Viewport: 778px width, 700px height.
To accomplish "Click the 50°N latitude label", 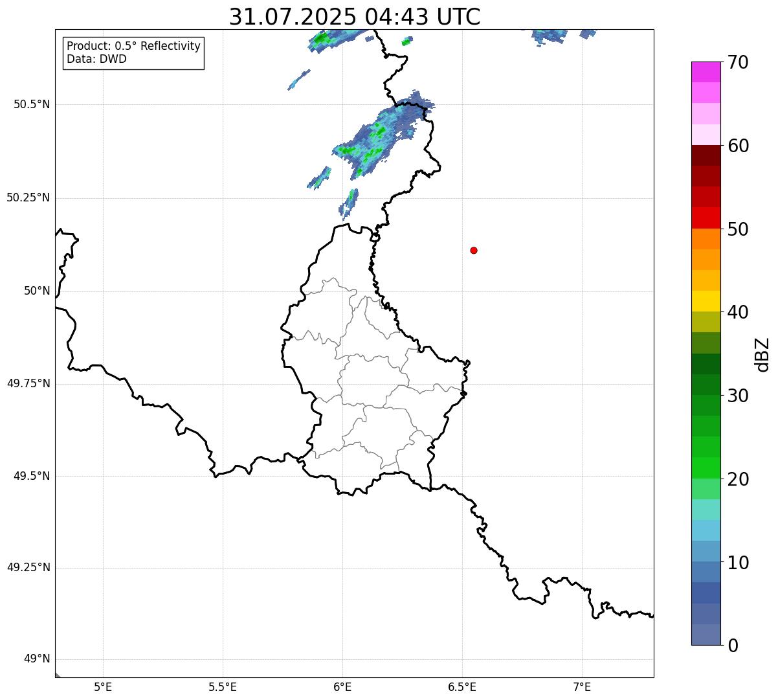I will (x=37, y=291).
